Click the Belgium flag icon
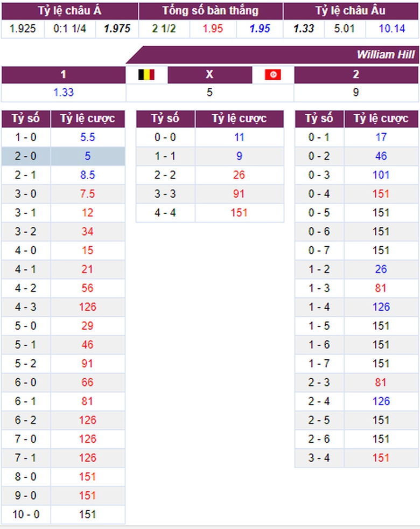Screen dimensions: 420x529 [146, 74]
